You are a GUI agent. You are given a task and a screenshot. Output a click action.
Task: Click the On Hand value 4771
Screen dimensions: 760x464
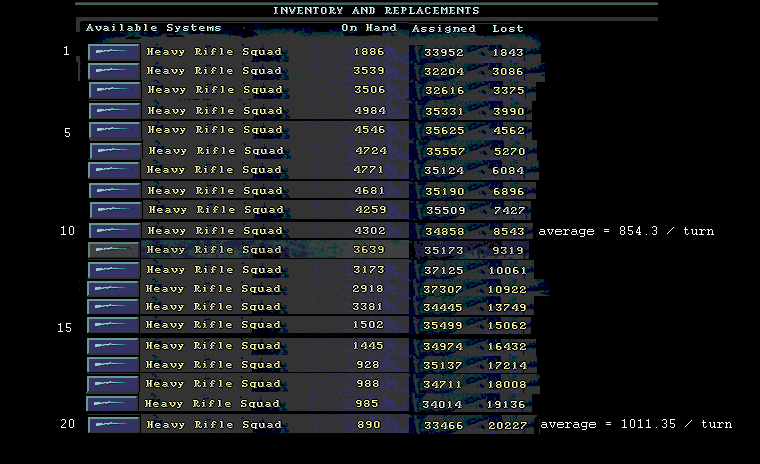click(x=369, y=170)
